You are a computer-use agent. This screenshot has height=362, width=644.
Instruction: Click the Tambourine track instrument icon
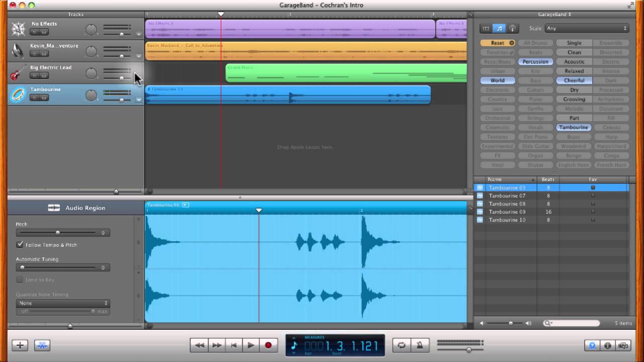point(18,95)
